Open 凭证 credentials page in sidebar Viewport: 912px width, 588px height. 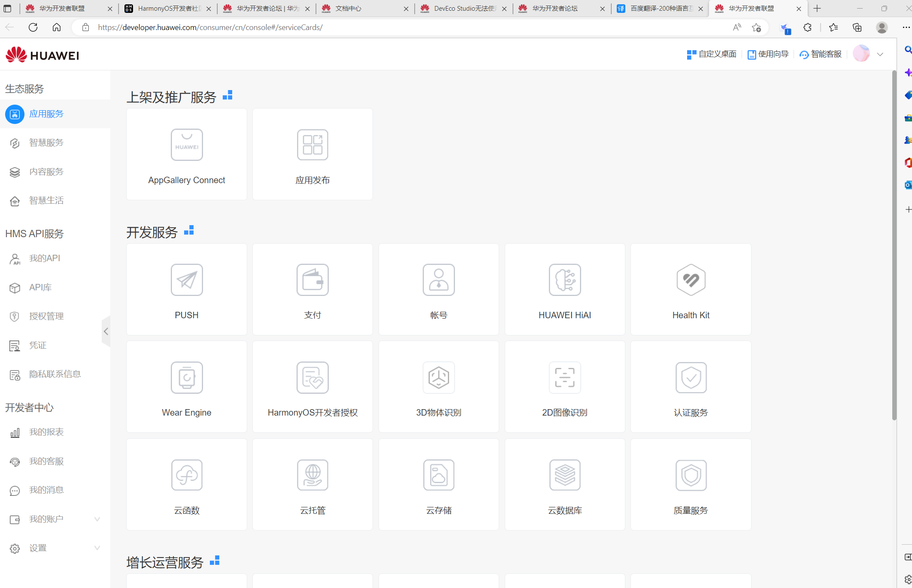[x=37, y=345]
